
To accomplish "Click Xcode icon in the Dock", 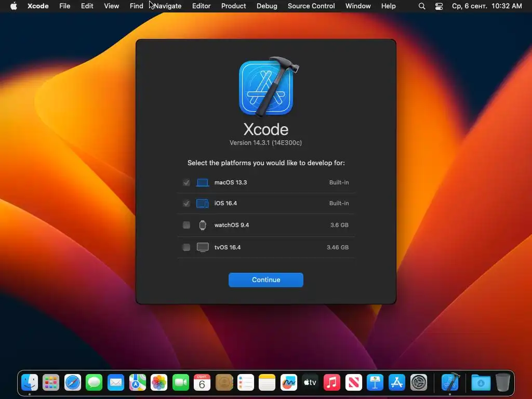I will tap(450, 382).
